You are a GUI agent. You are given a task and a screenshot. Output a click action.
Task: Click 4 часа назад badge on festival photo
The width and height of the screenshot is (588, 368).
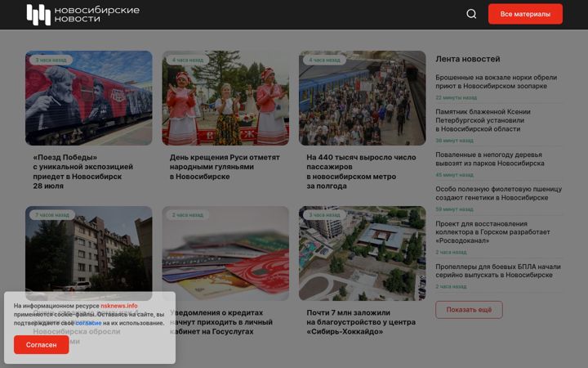click(x=188, y=60)
